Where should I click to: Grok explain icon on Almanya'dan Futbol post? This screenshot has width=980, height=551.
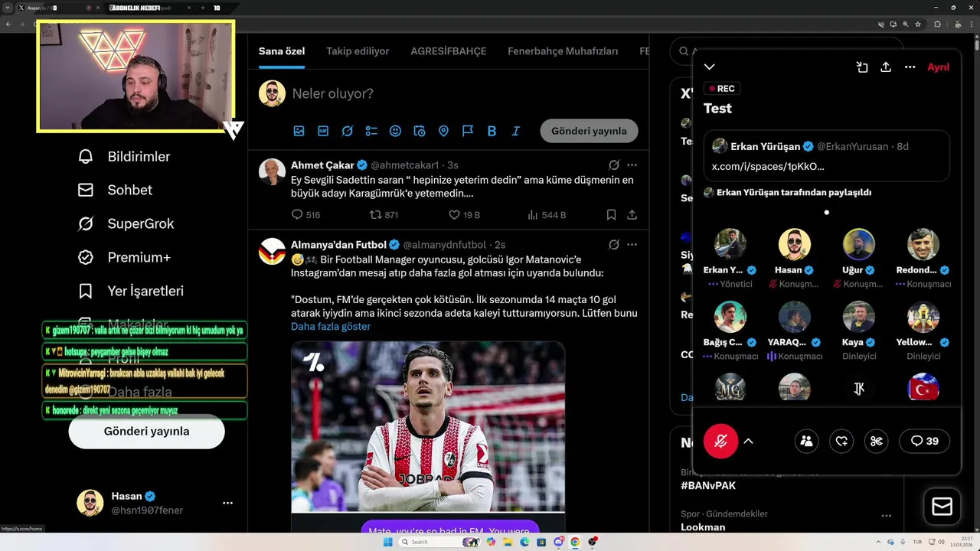click(613, 244)
